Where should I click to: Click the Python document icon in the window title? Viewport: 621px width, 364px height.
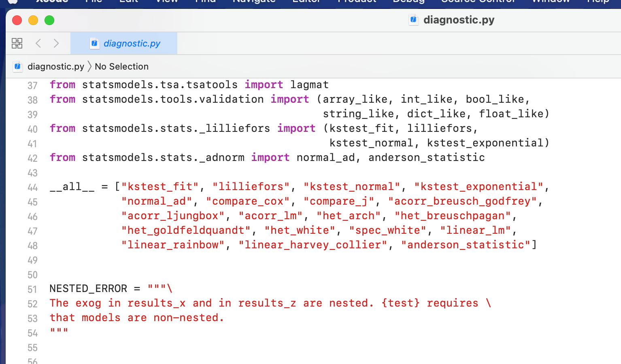pos(413,19)
